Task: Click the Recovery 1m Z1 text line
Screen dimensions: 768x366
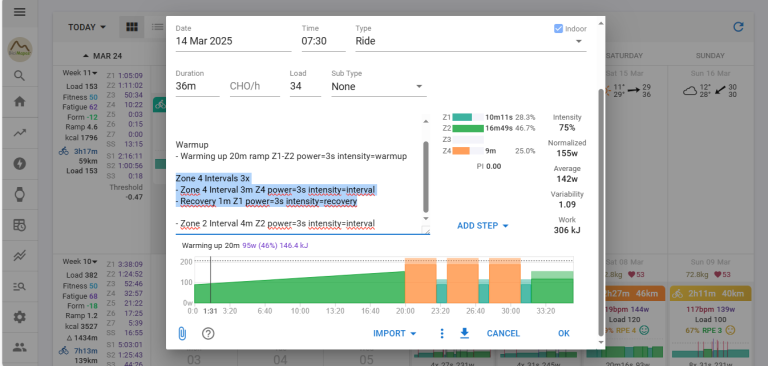Action: pos(266,201)
